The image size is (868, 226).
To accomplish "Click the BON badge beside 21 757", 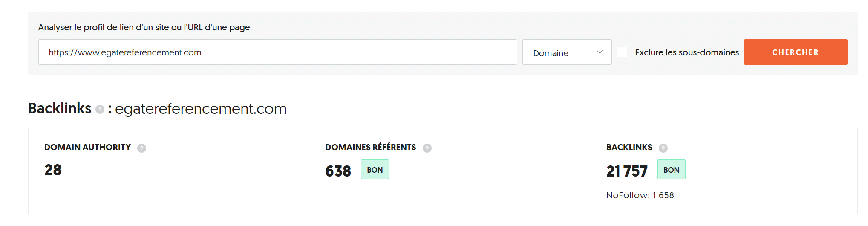I will (x=672, y=169).
